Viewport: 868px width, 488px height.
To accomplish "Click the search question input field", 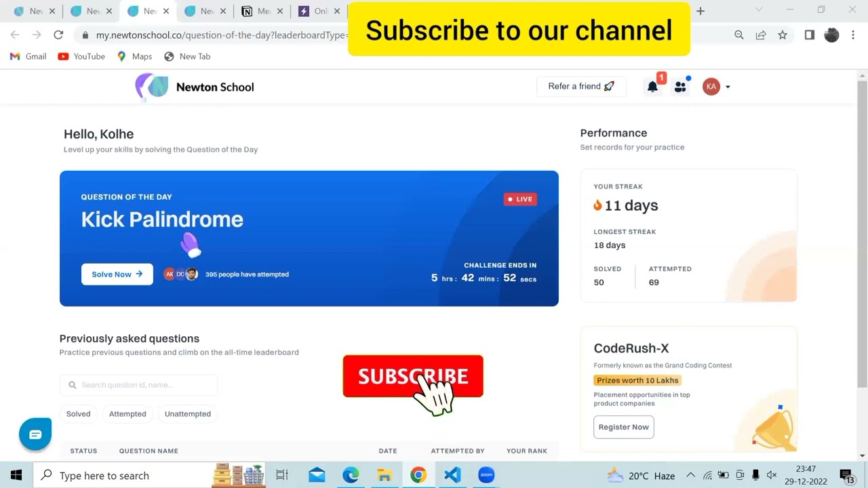I will coord(138,385).
